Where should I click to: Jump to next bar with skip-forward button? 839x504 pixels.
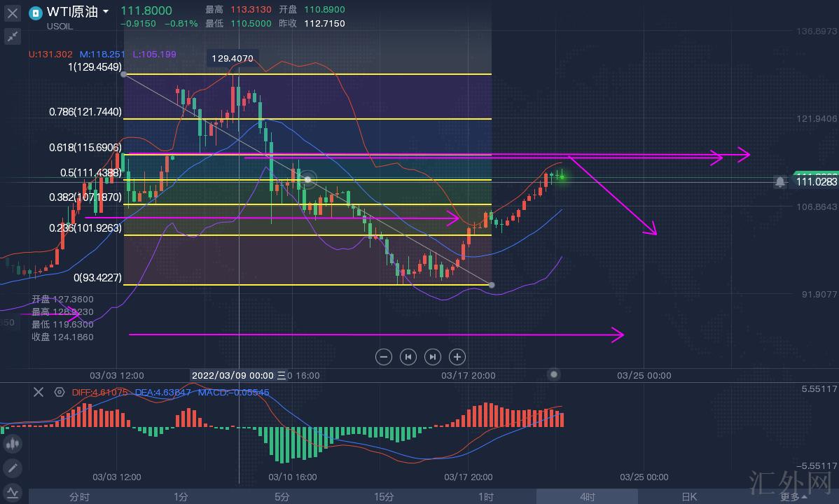coord(432,357)
